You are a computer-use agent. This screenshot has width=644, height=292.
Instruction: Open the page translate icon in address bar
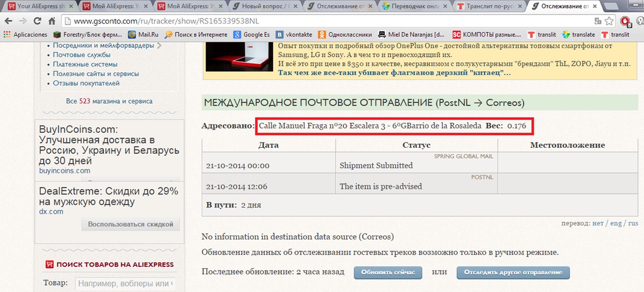(598, 21)
